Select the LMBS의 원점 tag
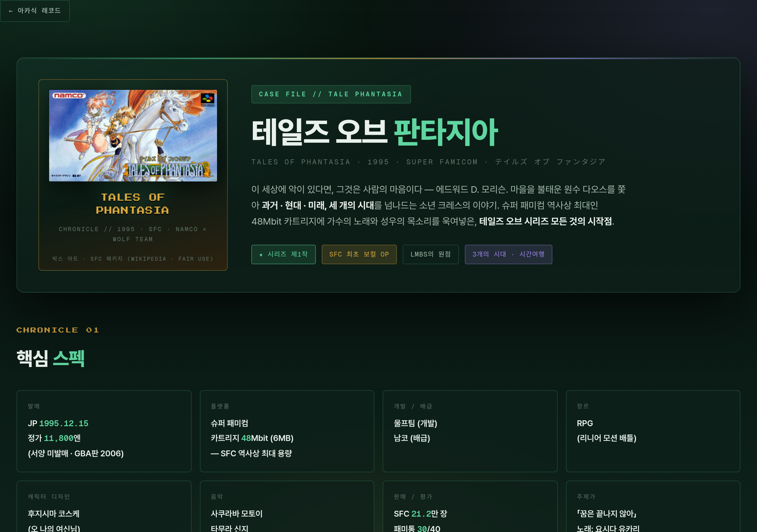This screenshot has height=532, width=757. (430, 254)
